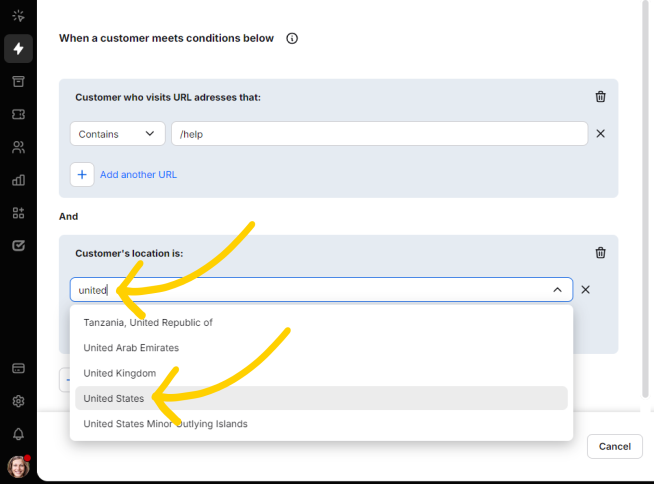The height and width of the screenshot is (484, 654).
Task: Collapse the location dropdown using chevron
Action: click(x=557, y=290)
